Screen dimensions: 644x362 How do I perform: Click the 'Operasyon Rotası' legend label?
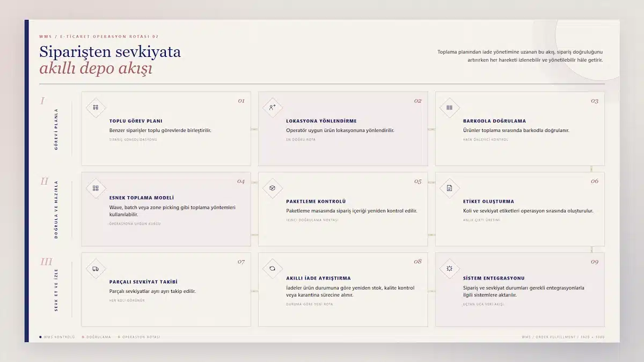141,337
